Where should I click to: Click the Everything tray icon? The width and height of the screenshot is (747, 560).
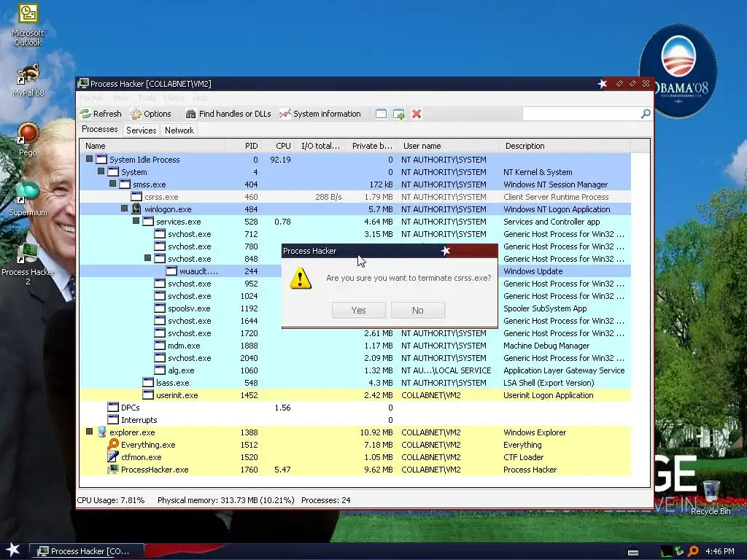tap(693, 551)
